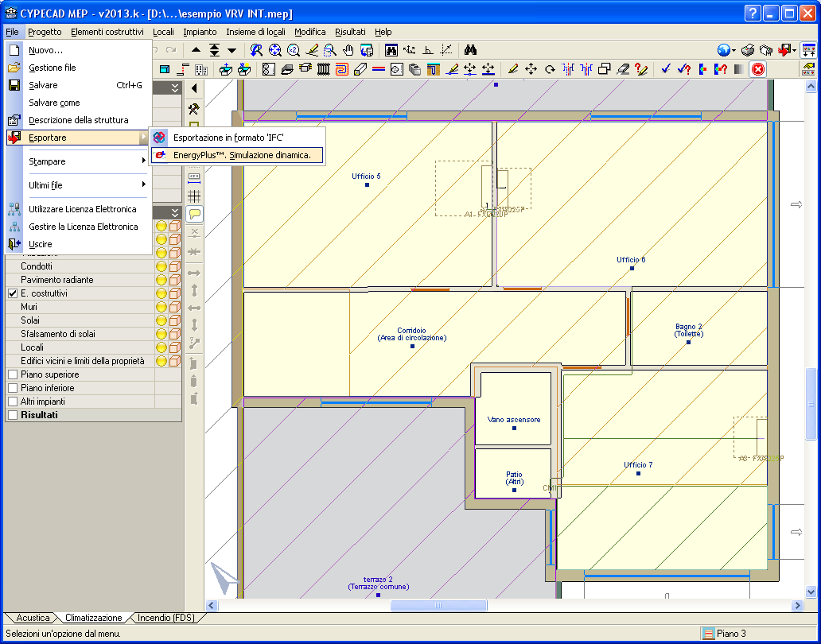Image resolution: width=821 pixels, height=644 pixels.
Task: Go up one floor with the up arrow
Action: click(x=196, y=50)
